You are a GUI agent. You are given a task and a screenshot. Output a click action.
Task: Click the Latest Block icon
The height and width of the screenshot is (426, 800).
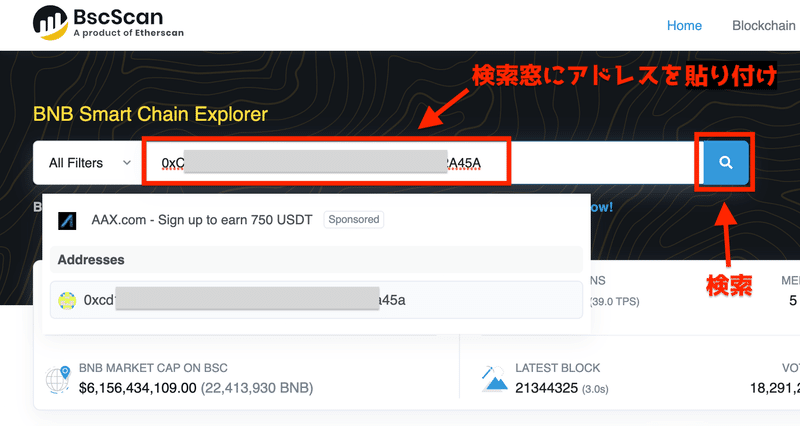click(x=494, y=379)
